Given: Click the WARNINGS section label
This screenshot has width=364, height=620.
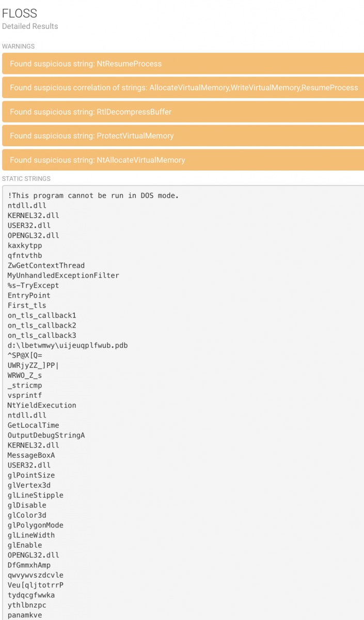Looking at the screenshot, I should pos(18,47).
